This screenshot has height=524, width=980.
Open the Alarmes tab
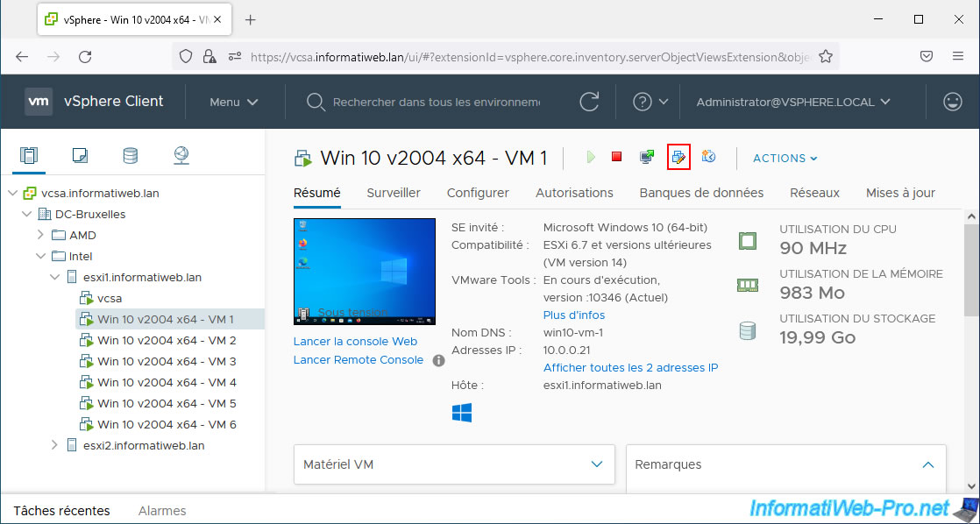(162, 511)
